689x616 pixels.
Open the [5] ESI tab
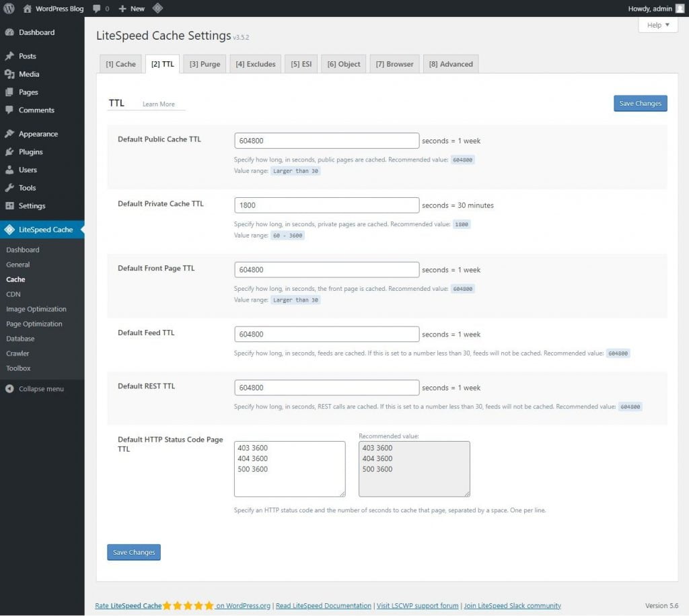coord(301,64)
